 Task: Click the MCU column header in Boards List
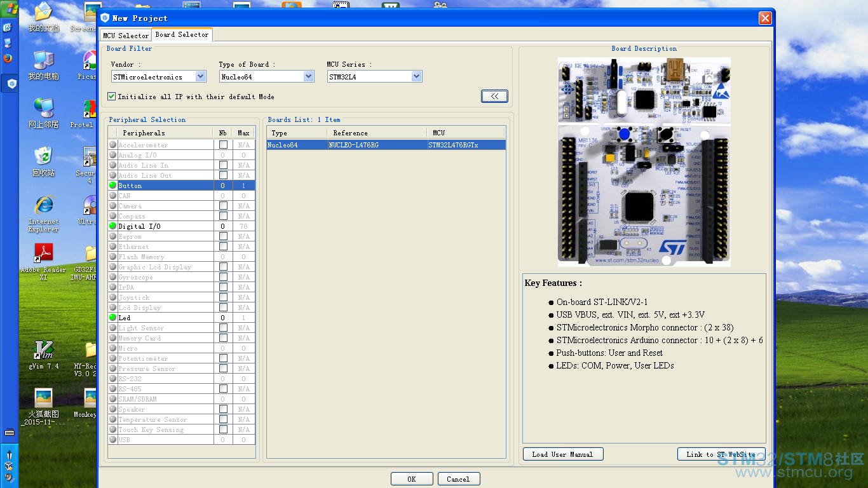click(x=466, y=133)
